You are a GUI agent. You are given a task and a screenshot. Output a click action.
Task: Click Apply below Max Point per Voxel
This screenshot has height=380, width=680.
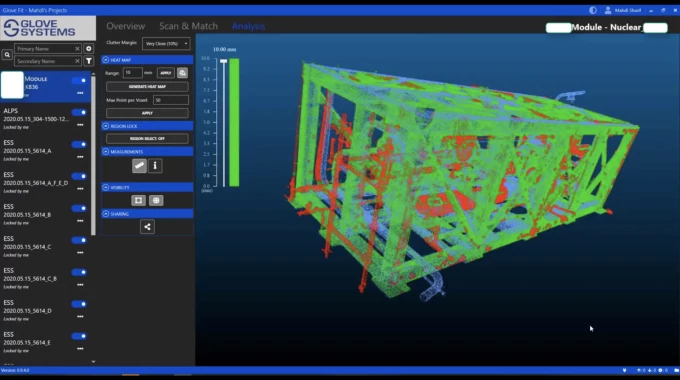point(147,113)
